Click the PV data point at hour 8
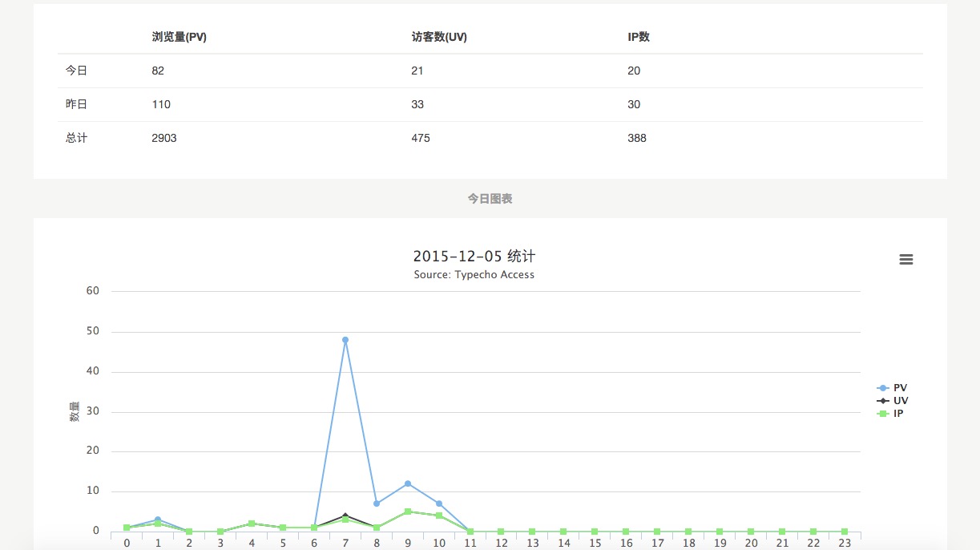980x550 pixels. pos(377,503)
